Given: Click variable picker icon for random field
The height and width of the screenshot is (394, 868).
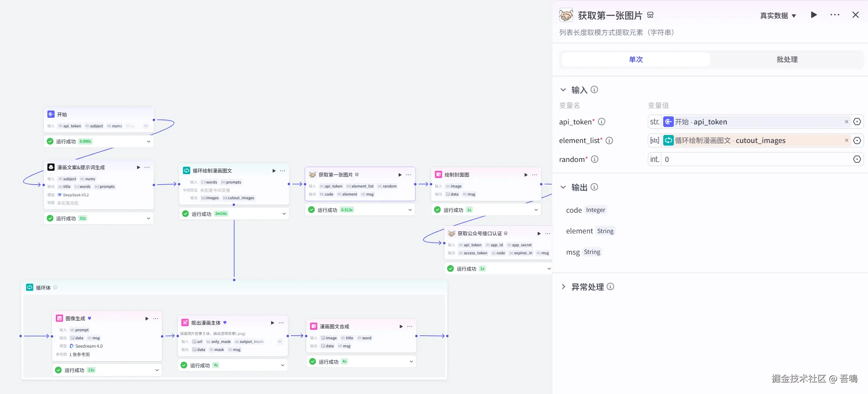Looking at the screenshot, I should pos(857,159).
